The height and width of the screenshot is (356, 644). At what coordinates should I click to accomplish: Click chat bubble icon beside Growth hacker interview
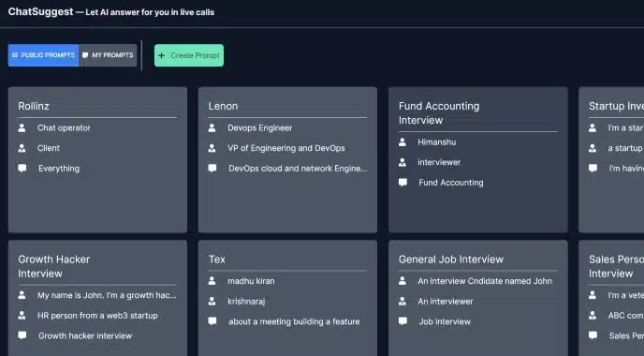(x=22, y=335)
